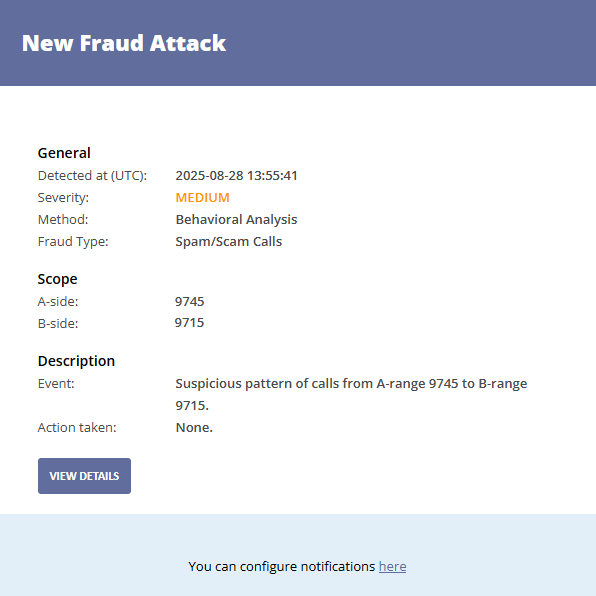
Task: Click the Severity label
Action: pos(63,198)
